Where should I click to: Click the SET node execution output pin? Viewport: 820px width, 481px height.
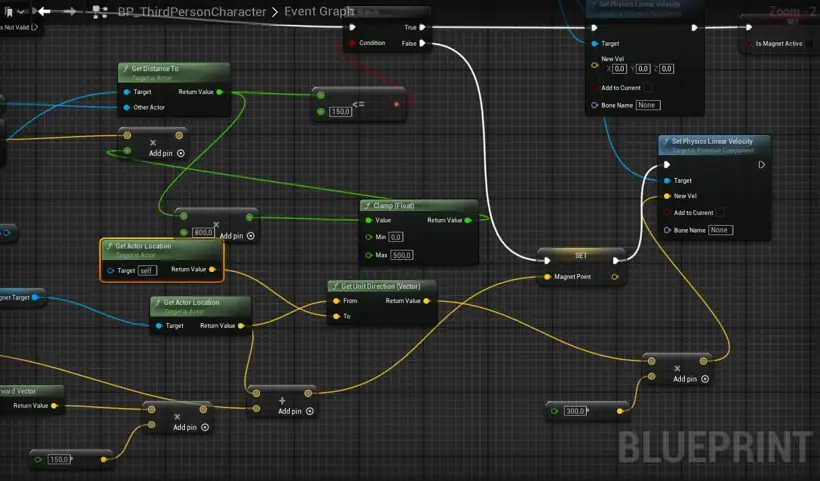point(616,260)
